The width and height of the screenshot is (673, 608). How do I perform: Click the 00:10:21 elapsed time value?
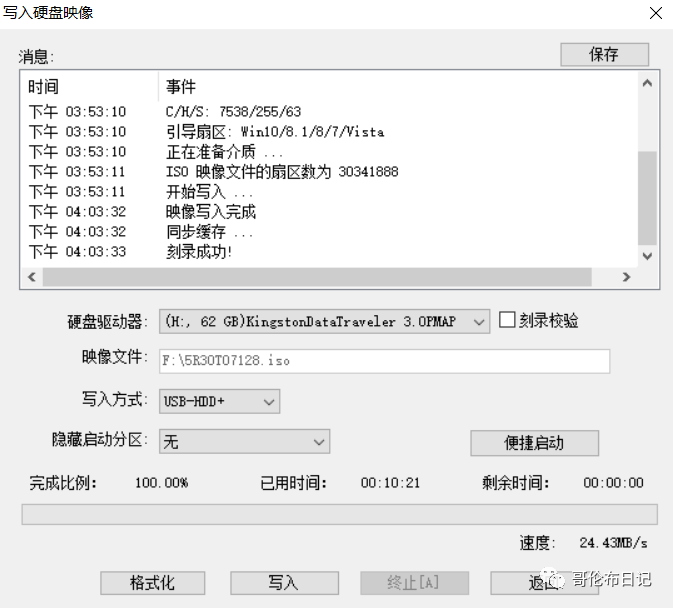click(390, 483)
